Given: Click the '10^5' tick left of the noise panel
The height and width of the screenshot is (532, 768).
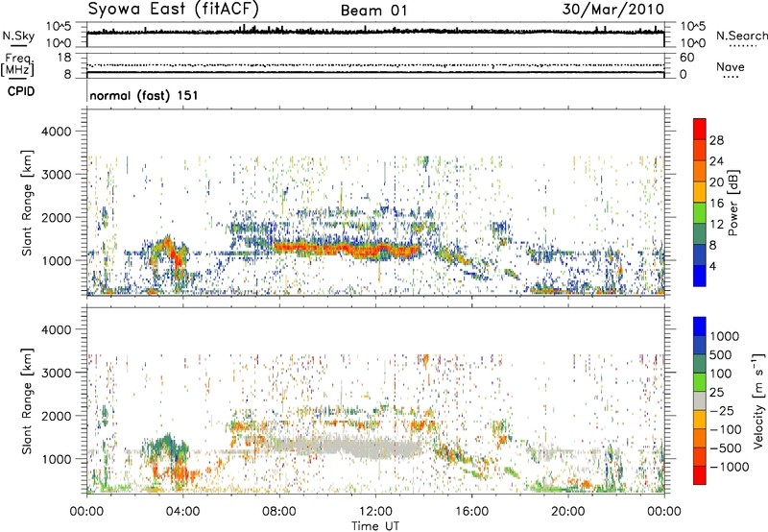Looking at the screenshot, I should pos(59,27).
